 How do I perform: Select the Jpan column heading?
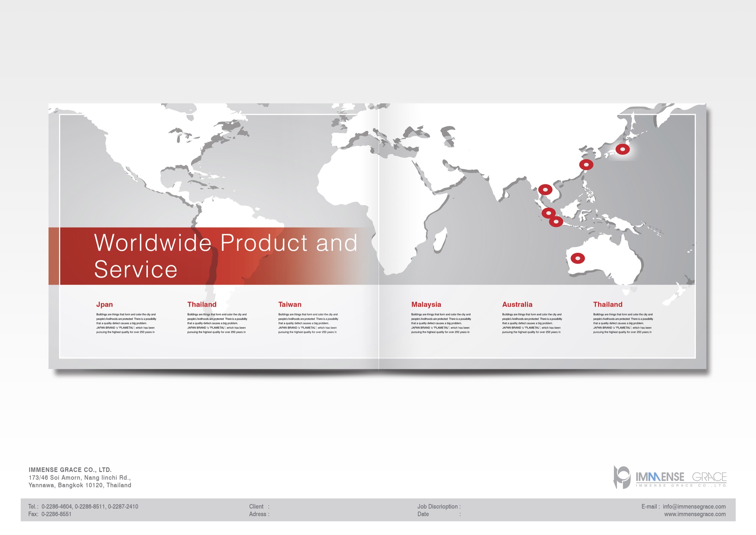coord(104,304)
